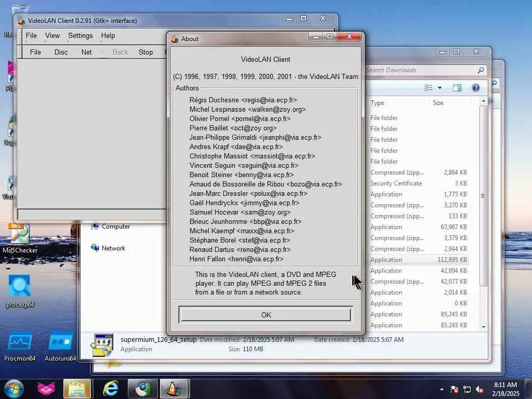This screenshot has height=399, width=532.
Task: Click the Stop toolbar button in VideoLAN
Action: 145,52
